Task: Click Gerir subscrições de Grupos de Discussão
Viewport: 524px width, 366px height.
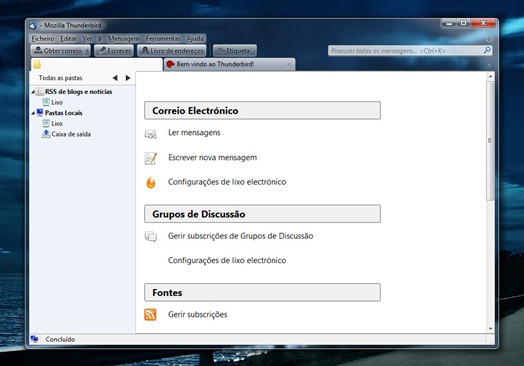Action: click(x=241, y=236)
